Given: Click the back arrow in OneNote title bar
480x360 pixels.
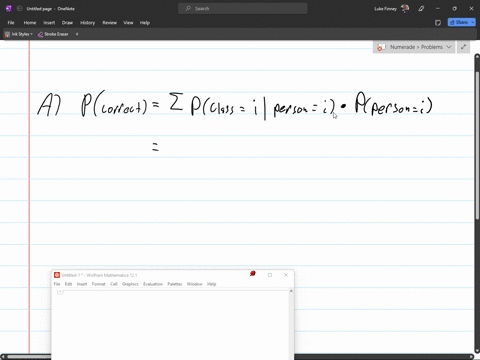Looking at the screenshot, I should (x=19, y=8).
